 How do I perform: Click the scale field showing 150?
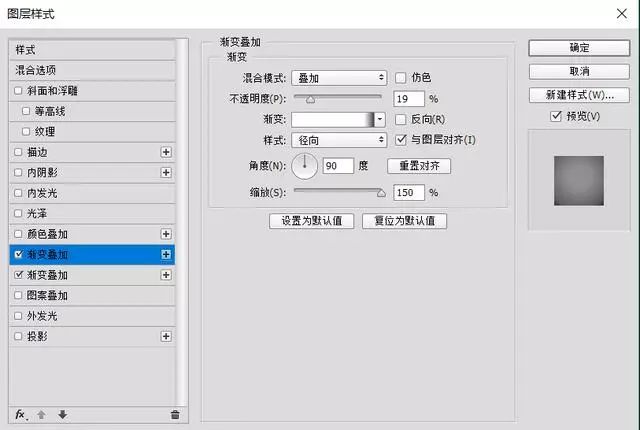(x=409, y=193)
